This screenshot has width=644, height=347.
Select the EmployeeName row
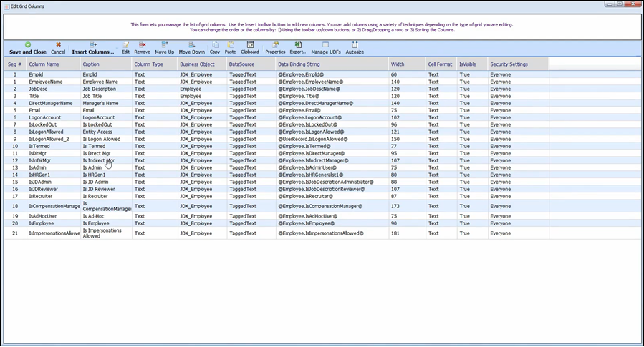[46, 82]
